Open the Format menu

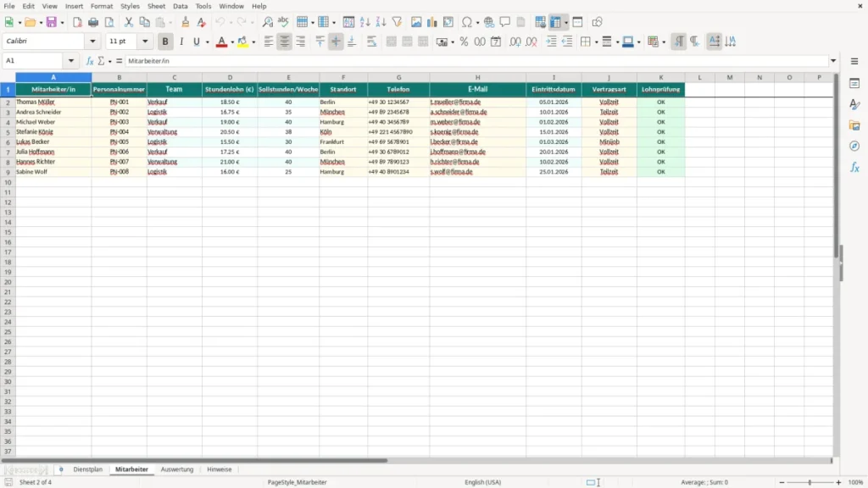tap(102, 6)
